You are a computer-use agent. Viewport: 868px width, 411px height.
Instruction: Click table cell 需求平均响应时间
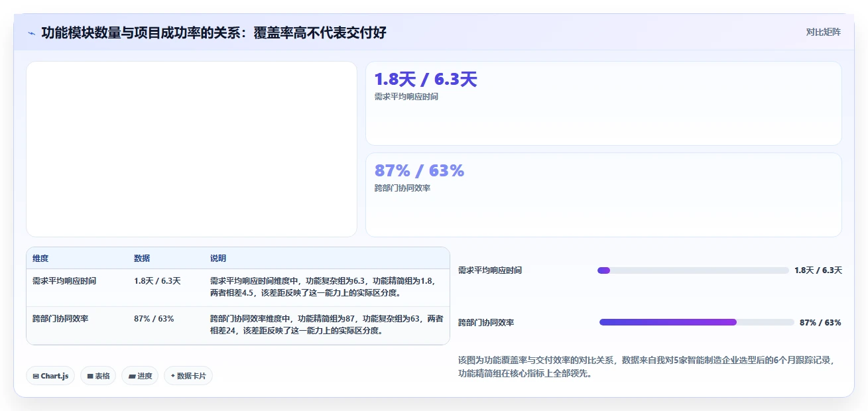(x=64, y=281)
